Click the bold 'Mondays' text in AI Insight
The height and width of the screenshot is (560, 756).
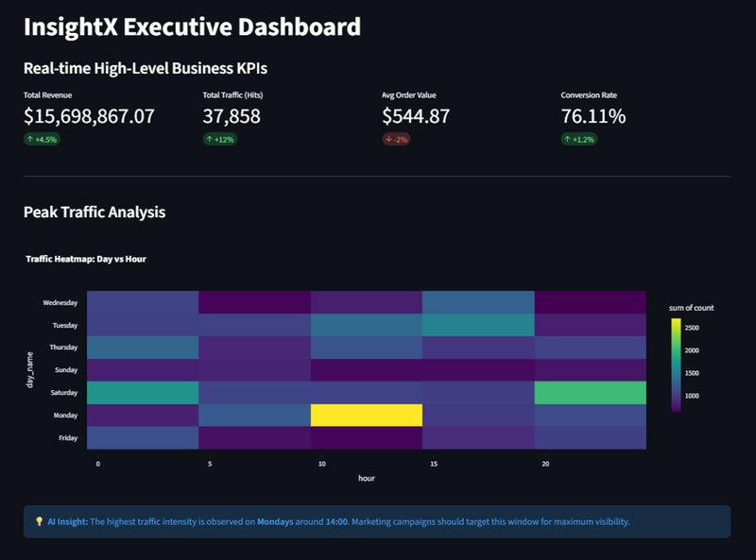[275, 521]
